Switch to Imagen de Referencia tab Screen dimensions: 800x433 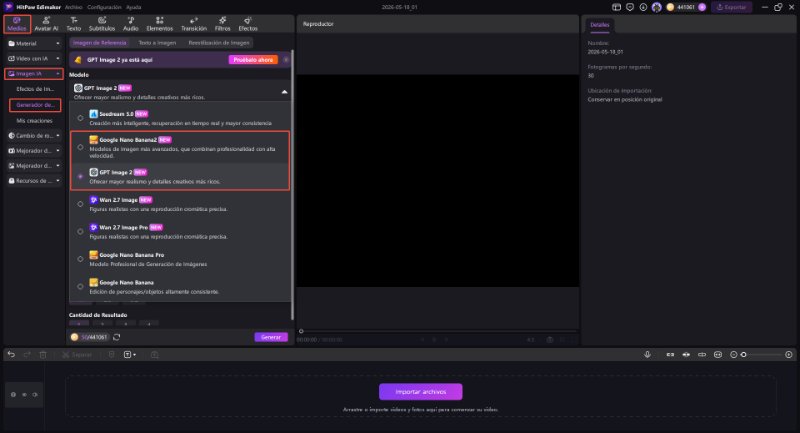click(x=99, y=43)
